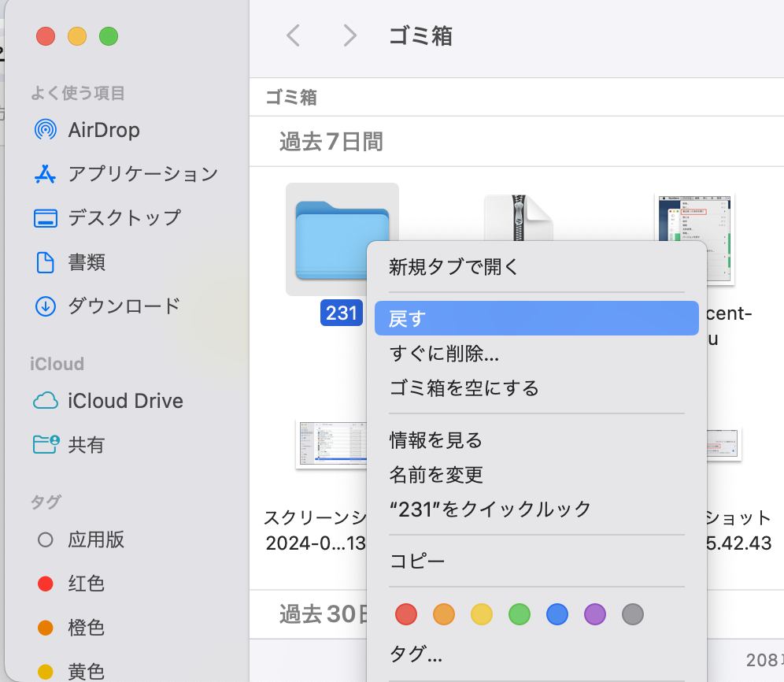Open AirDrop in the sidebar
This screenshot has height=682, width=784.
click(103, 130)
